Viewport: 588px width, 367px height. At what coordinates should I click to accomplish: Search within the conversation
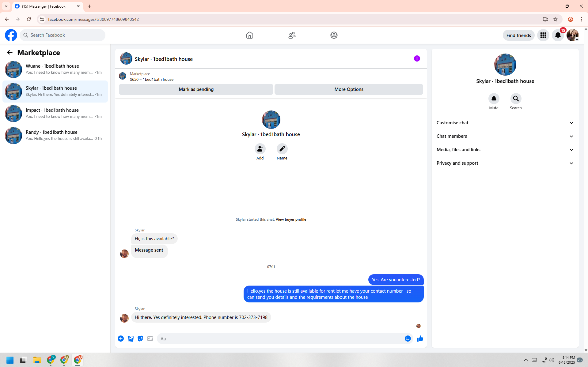point(516,99)
